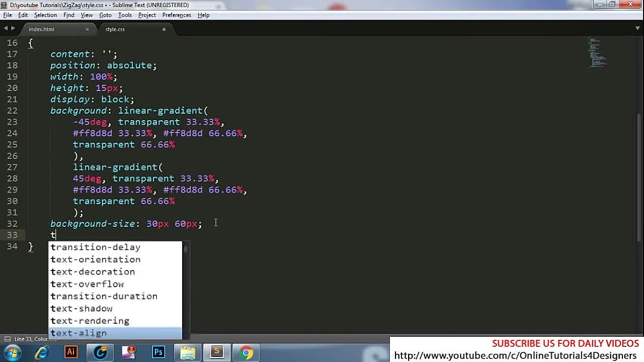Switch to the index.html tab

[x=41, y=29]
